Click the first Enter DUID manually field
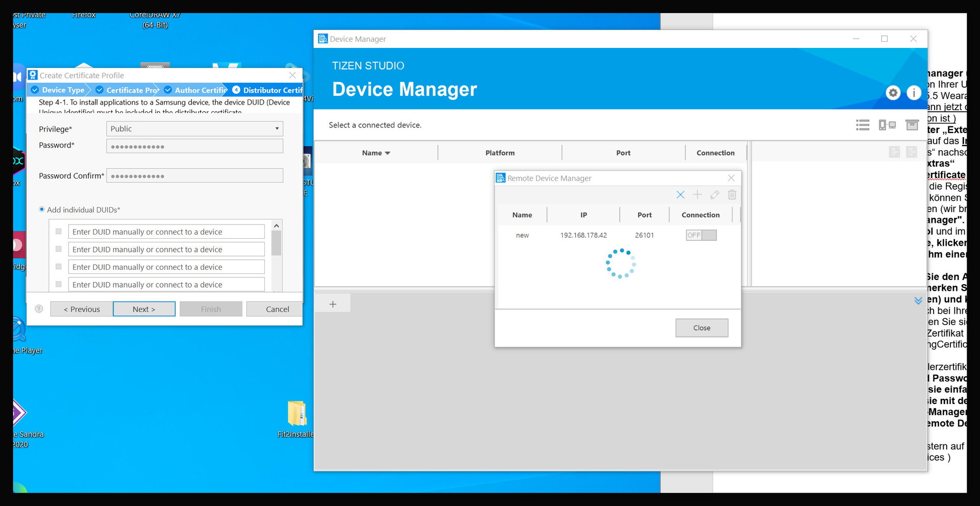This screenshot has height=506, width=980. click(166, 232)
